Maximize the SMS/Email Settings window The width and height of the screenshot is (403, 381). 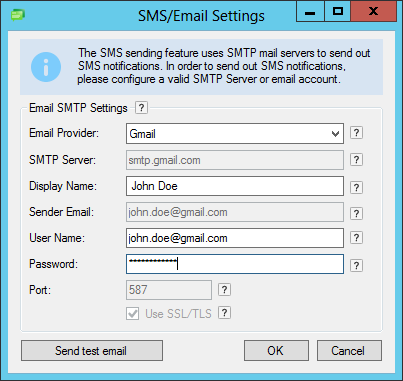(x=338, y=12)
